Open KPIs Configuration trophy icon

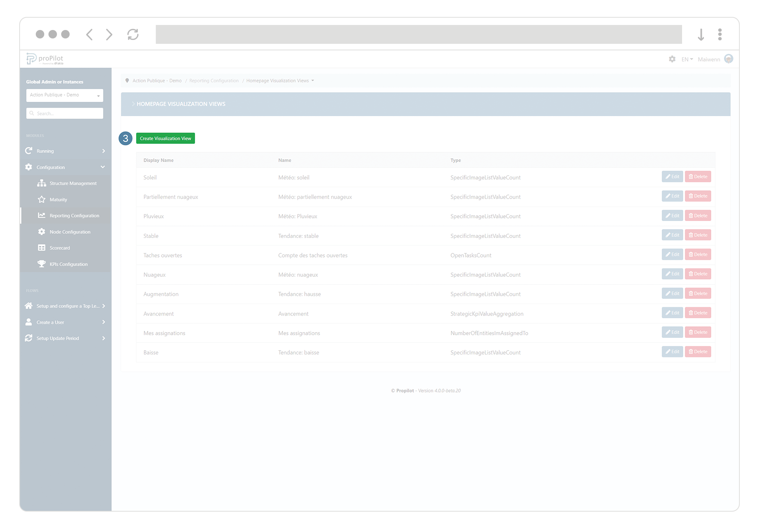pyautogui.click(x=42, y=264)
